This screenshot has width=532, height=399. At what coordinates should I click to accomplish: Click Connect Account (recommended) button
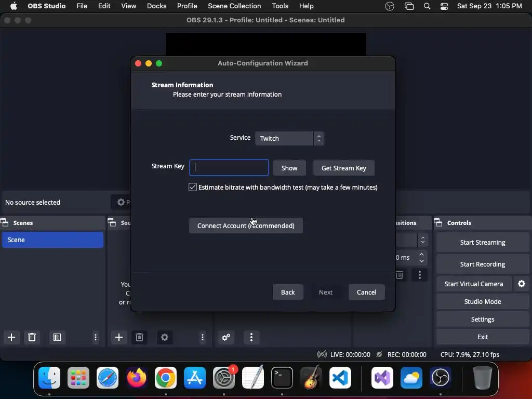click(246, 225)
